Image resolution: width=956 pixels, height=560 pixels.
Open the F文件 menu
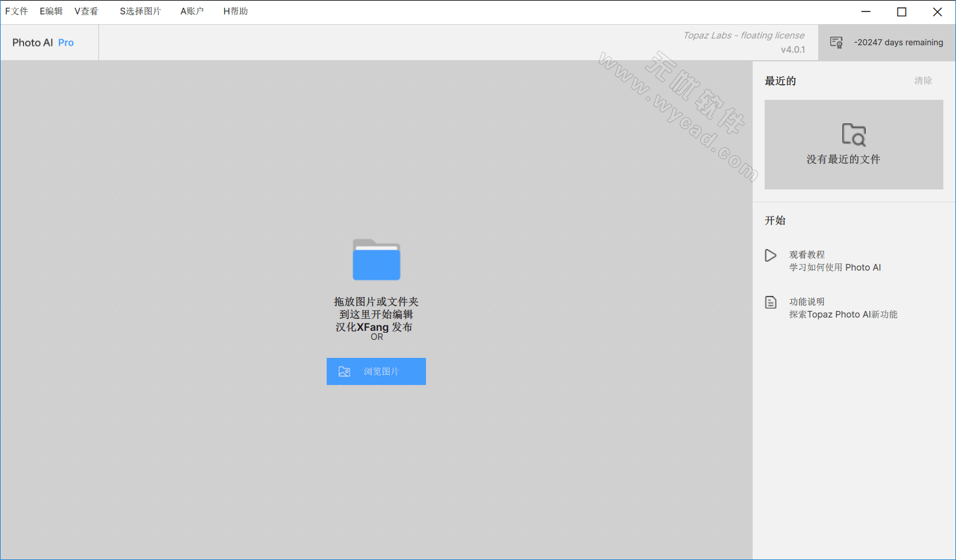17,11
